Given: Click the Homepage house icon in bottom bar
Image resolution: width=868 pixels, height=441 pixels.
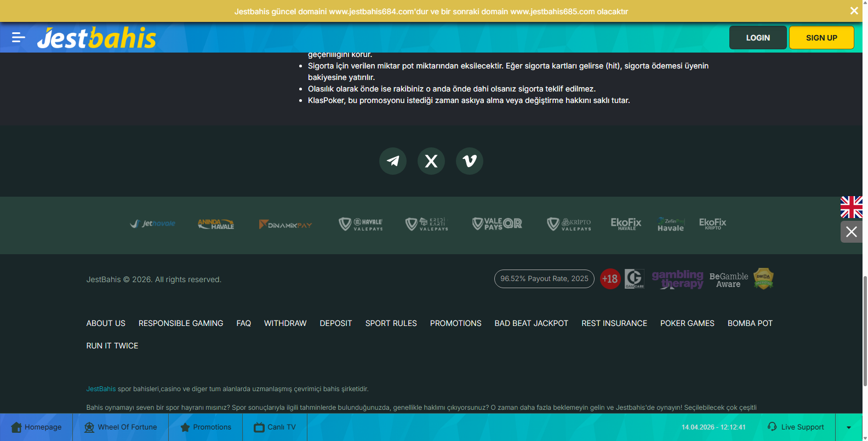Looking at the screenshot, I should coord(16,427).
